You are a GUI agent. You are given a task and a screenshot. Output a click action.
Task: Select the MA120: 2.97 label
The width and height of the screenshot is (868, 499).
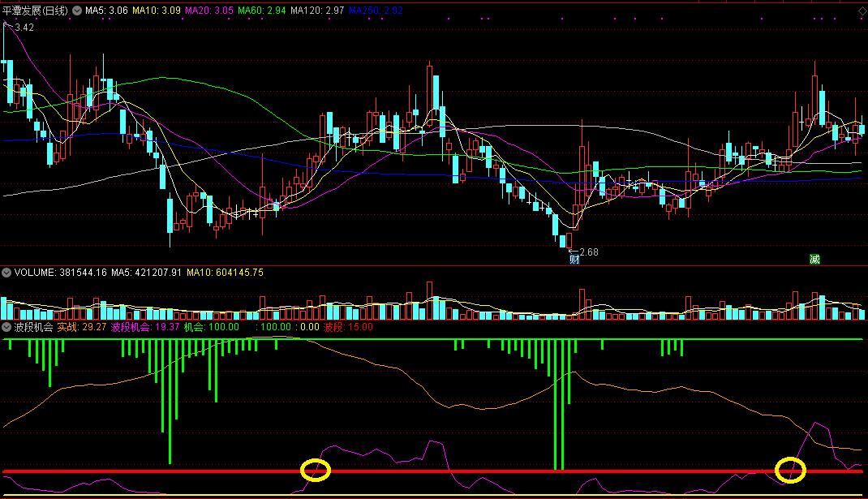(317, 11)
